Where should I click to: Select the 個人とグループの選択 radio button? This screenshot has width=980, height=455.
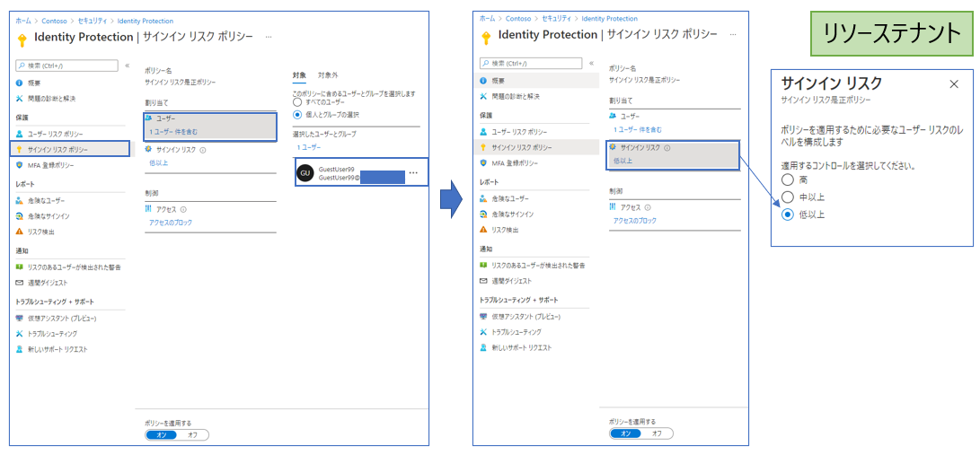tap(297, 114)
